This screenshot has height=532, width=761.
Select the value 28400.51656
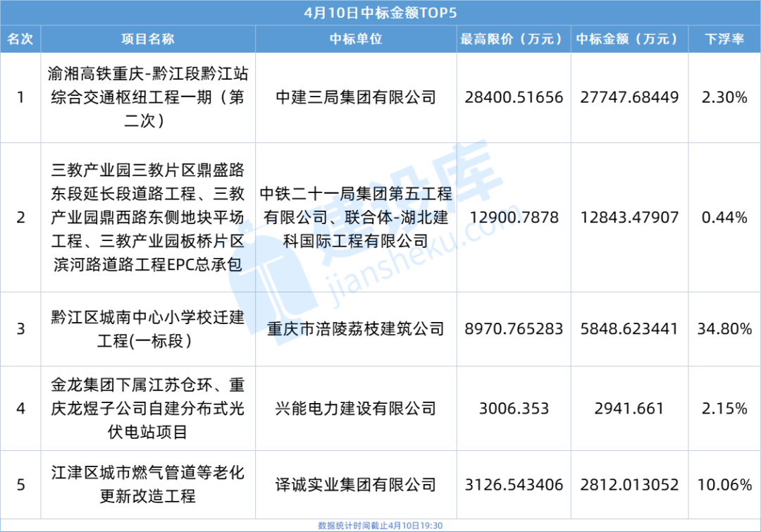[x=514, y=97]
